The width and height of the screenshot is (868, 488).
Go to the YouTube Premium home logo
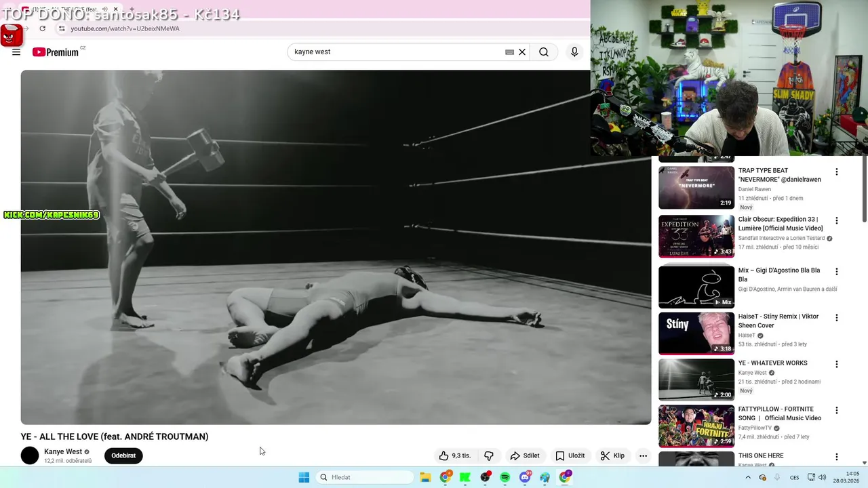click(x=56, y=52)
